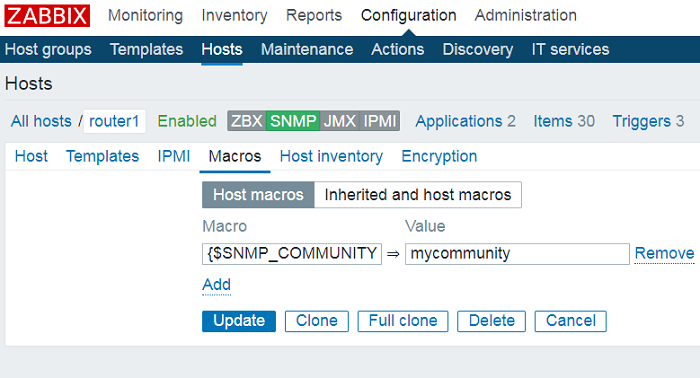The height and width of the screenshot is (378, 700).
Task: Click the ZBX availability badge
Action: click(x=246, y=121)
